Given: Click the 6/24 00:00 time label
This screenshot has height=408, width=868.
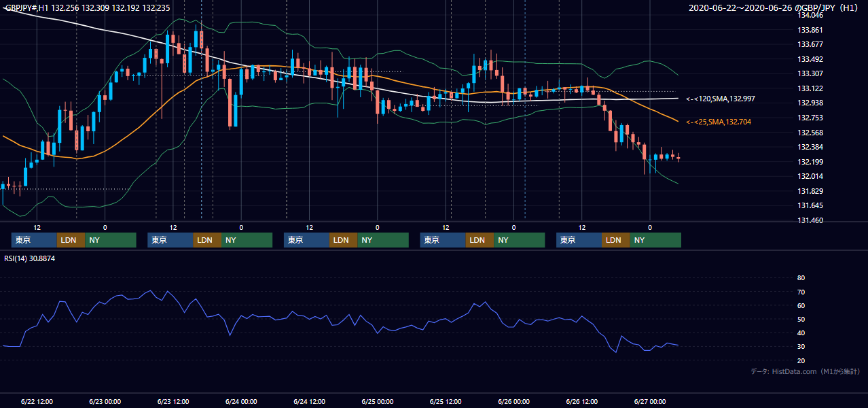Looking at the screenshot, I should click(x=242, y=401).
